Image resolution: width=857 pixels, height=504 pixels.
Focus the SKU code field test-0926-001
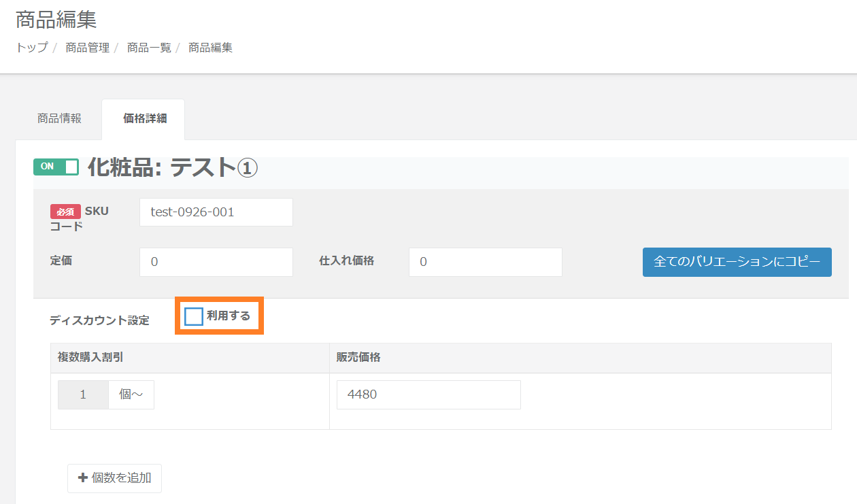[x=216, y=212]
